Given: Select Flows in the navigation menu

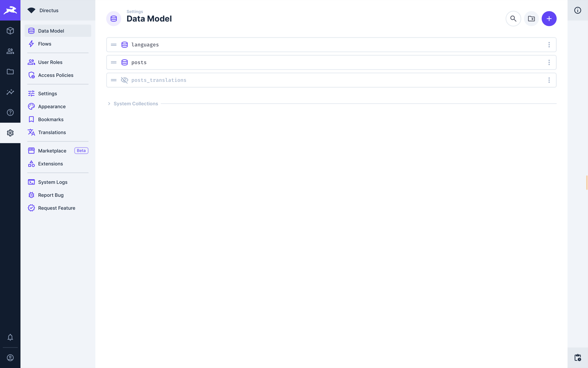Looking at the screenshot, I should tap(44, 44).
